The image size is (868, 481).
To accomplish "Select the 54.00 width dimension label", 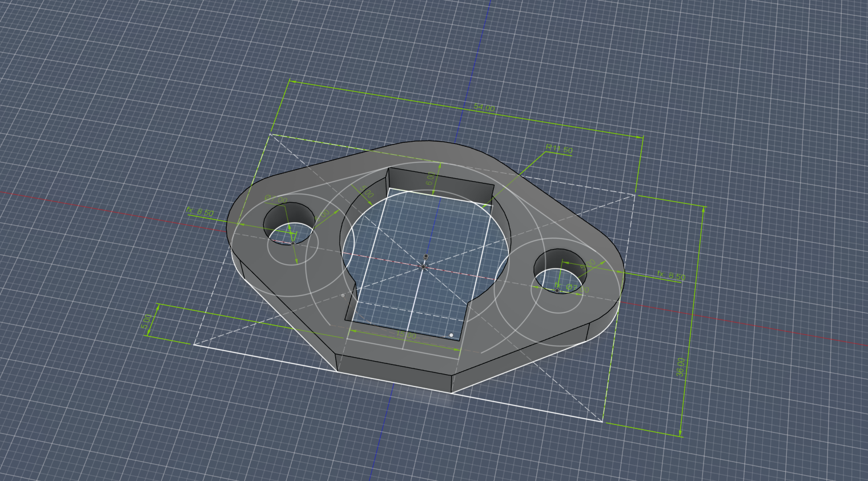I will point(484,107).
